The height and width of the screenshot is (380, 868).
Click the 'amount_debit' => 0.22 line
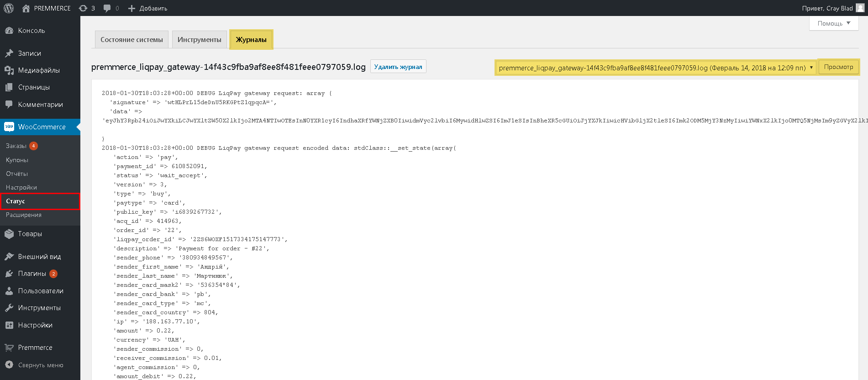tap(155, 376)
